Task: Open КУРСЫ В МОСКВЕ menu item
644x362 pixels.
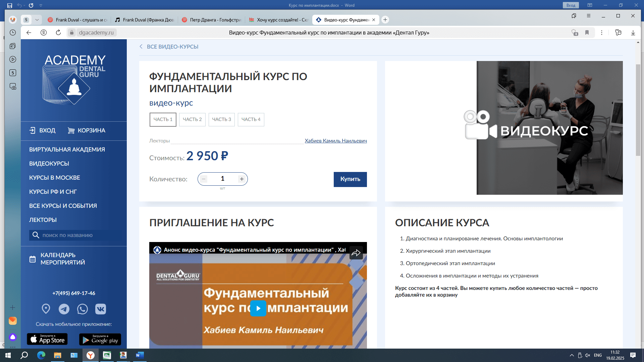Action: pos(54,178)
